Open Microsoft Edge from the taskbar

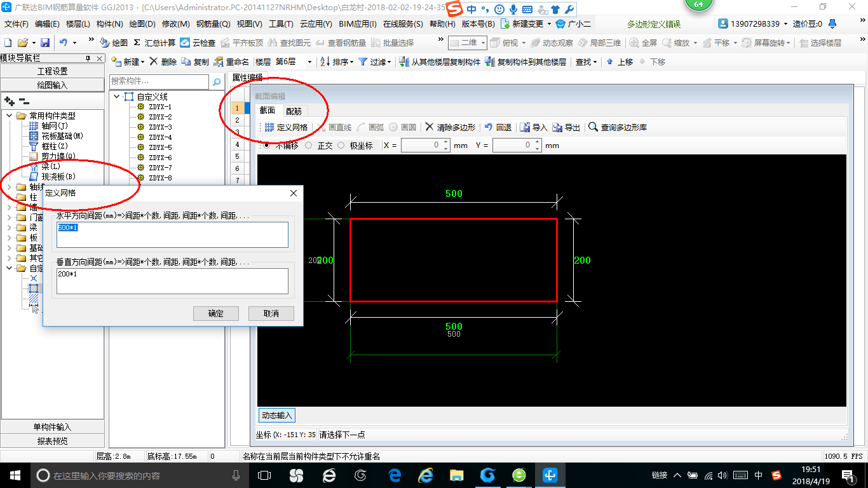click(394, 475)
